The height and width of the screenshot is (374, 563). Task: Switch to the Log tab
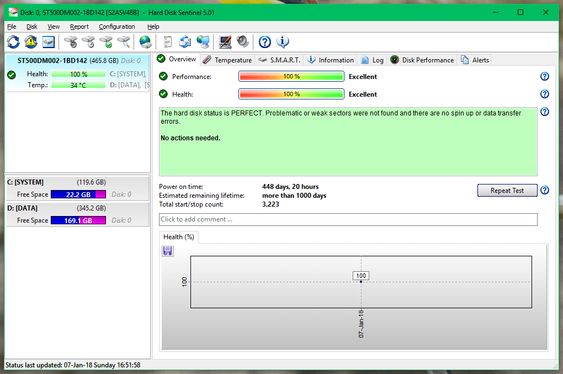(372, 60)
